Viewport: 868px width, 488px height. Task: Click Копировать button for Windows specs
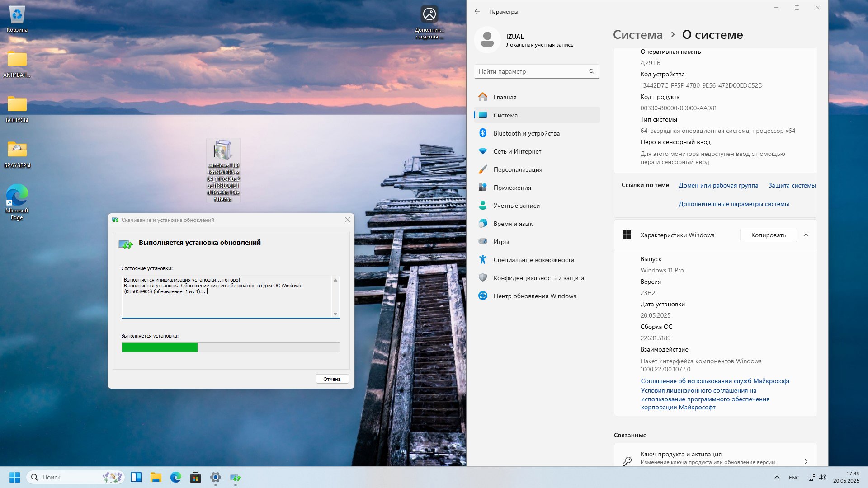click(768, 235)
